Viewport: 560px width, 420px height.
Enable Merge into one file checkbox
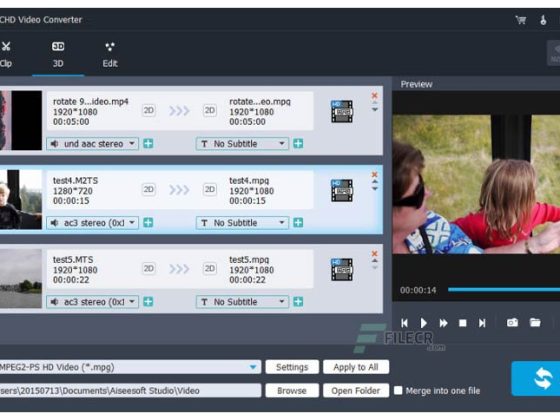pos(398,390)
